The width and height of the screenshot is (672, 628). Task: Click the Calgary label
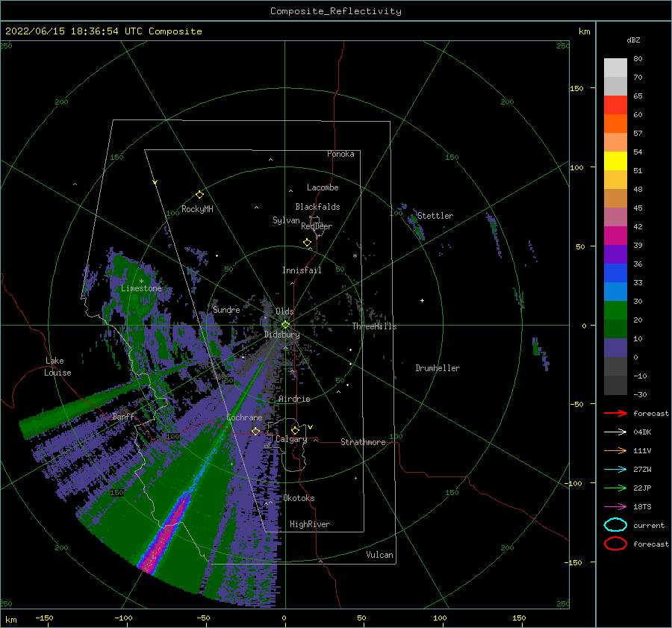[x=291, y=439]
